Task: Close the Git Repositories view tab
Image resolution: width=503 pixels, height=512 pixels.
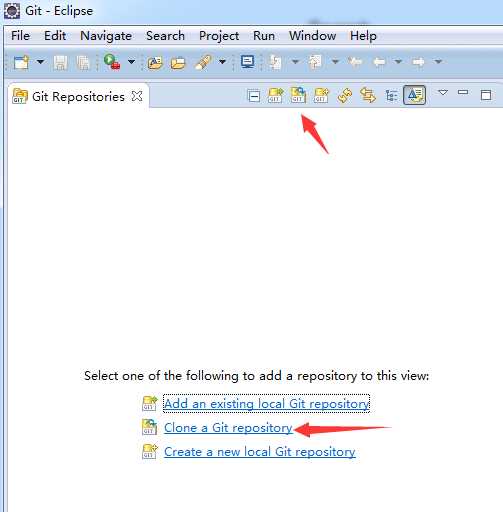Action: coord(137,96)
